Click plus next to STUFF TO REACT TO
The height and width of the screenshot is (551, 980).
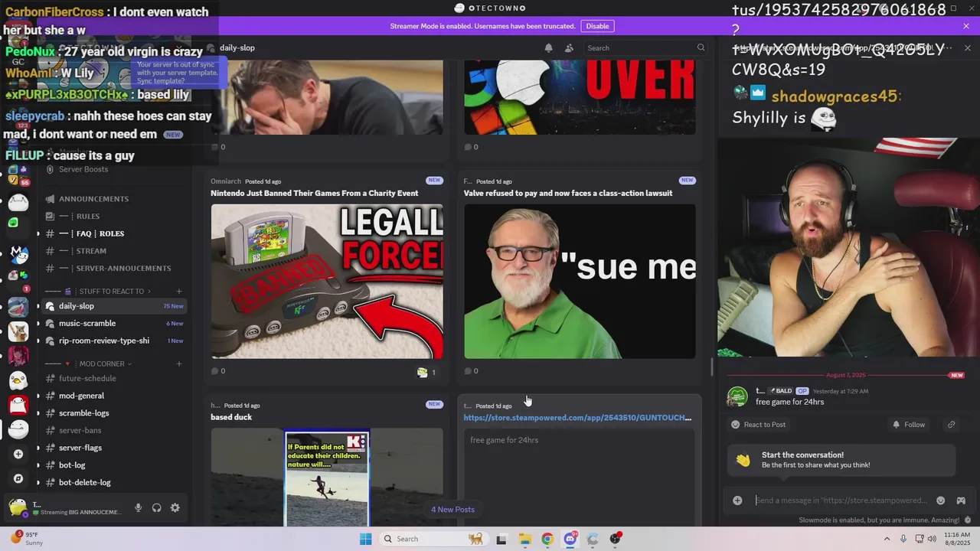179,291
